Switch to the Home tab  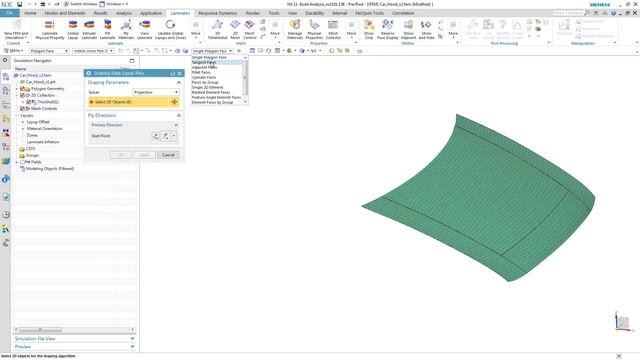click(x=30, y=13)
